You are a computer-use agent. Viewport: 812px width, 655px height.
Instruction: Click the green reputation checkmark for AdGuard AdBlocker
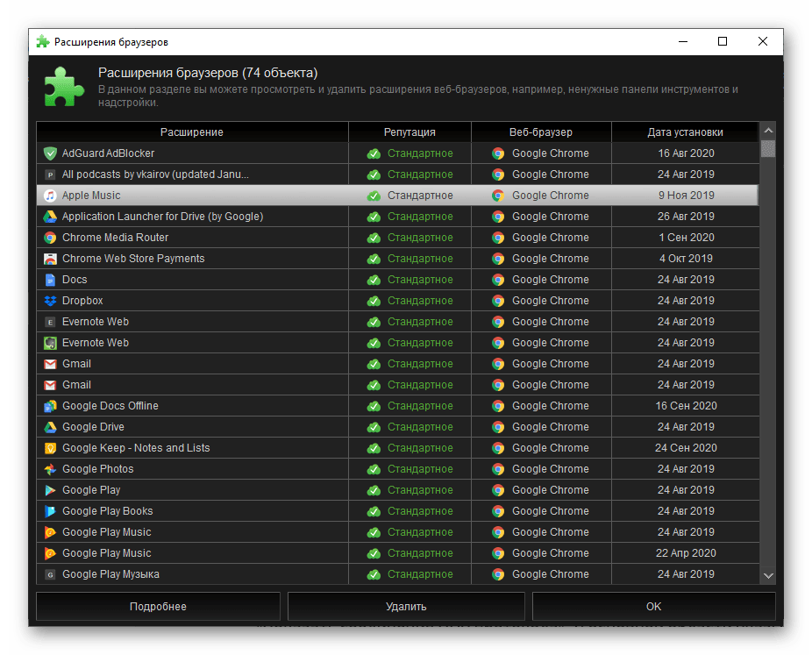[374, 153]
